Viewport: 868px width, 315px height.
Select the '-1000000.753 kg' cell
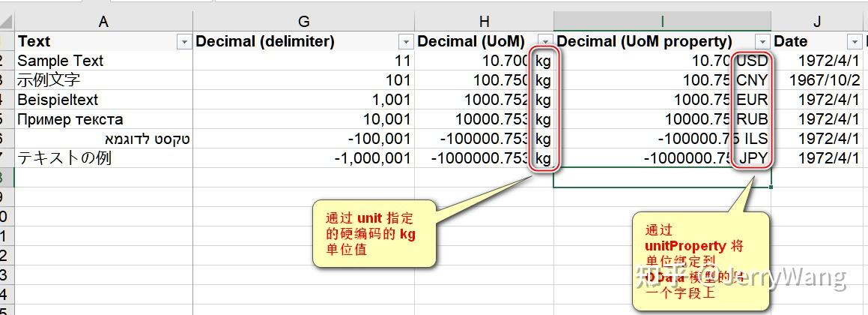click(x=484, y=158)
